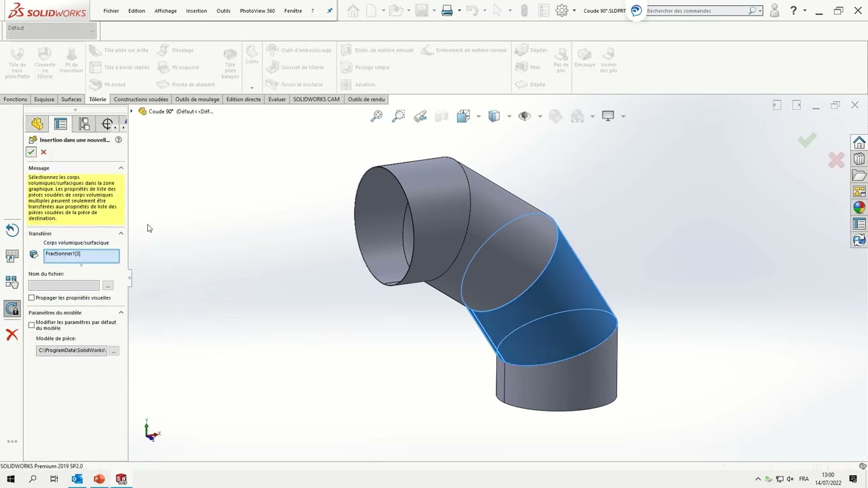
Task: Open Custom Properties tab in task pane
Action: [x=859, y=224]
